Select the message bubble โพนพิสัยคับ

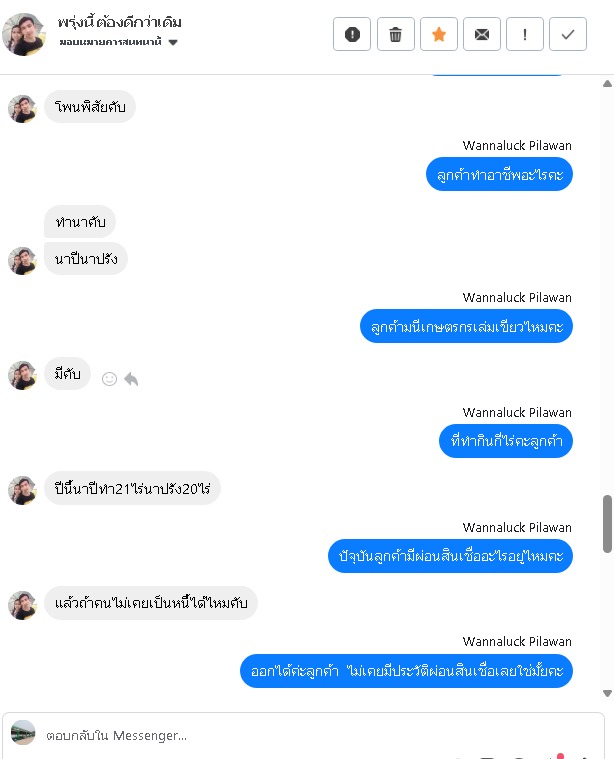coord(90,106)
